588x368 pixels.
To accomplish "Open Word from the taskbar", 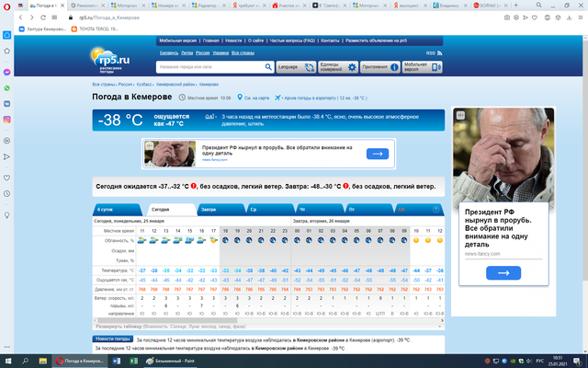I will tap(117, 361).
